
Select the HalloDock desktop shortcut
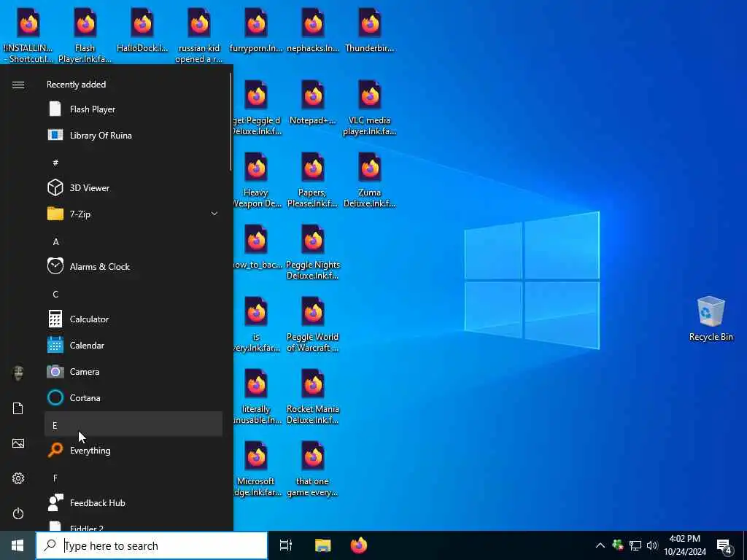pyautogui.click(x=142, y=29)
